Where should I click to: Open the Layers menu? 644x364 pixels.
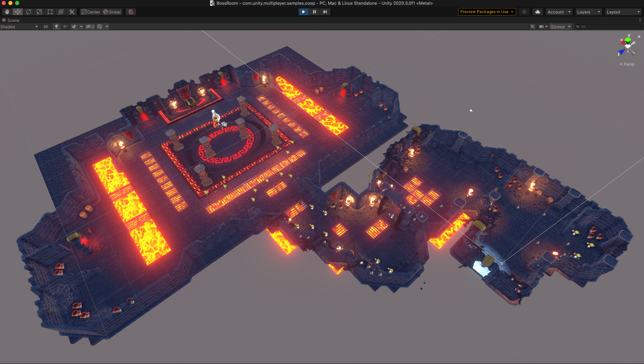coord(588,12)
